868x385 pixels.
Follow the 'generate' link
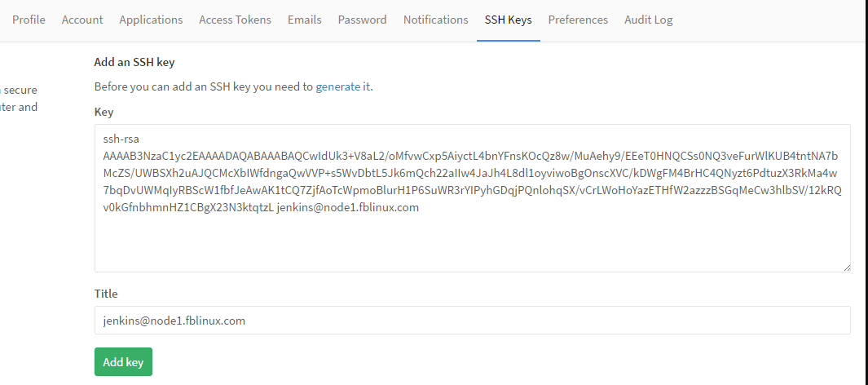pyautogui.click(x=337, y=86)
